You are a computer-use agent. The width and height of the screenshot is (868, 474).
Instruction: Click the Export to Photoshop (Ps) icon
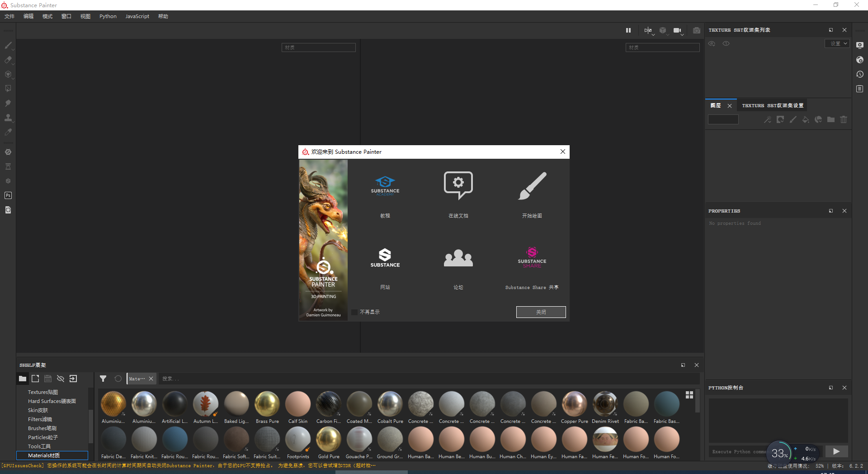point(8,195)
